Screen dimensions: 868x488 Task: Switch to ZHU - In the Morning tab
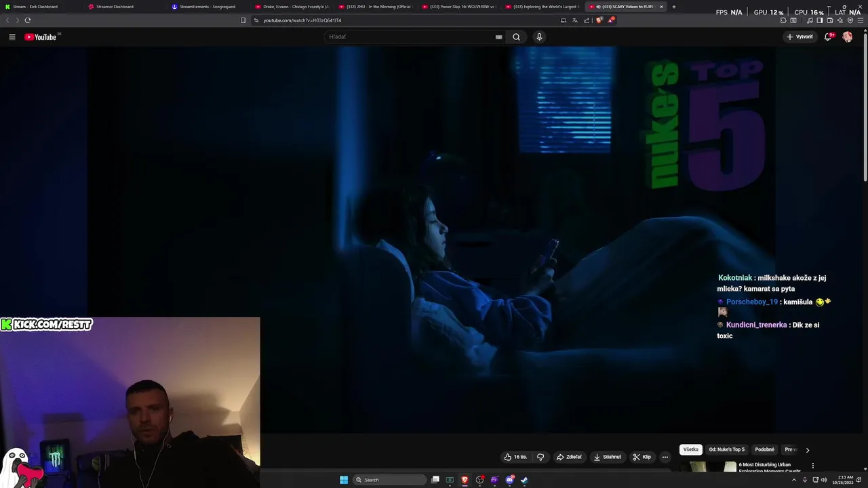point(375,7)
